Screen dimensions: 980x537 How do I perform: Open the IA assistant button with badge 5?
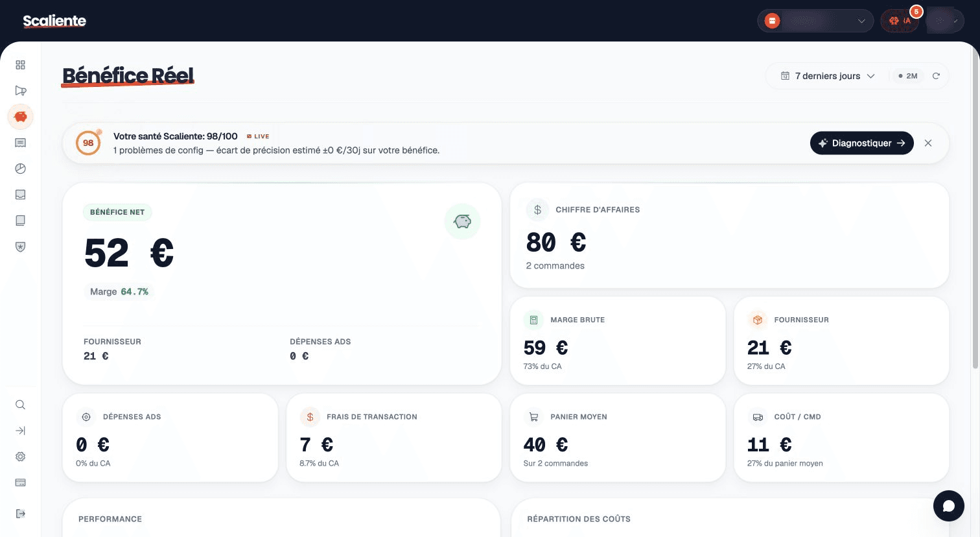pyautogui.click(x=900, y=21)
